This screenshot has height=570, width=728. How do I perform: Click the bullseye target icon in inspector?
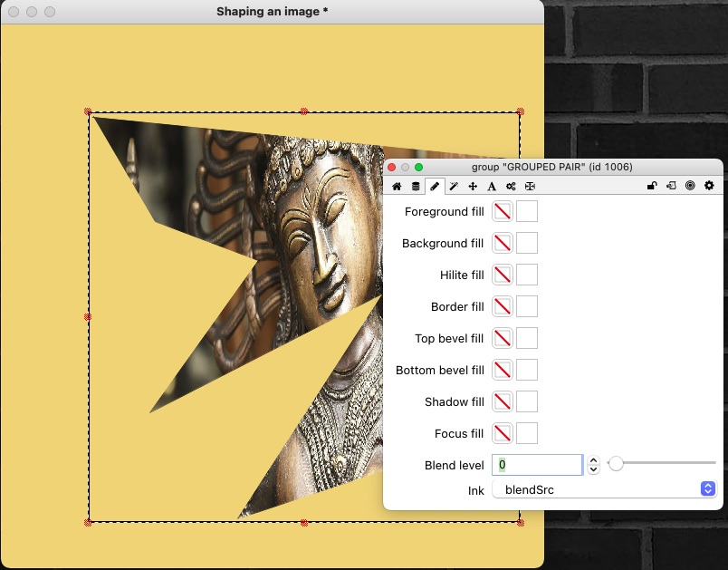[690, 186]
